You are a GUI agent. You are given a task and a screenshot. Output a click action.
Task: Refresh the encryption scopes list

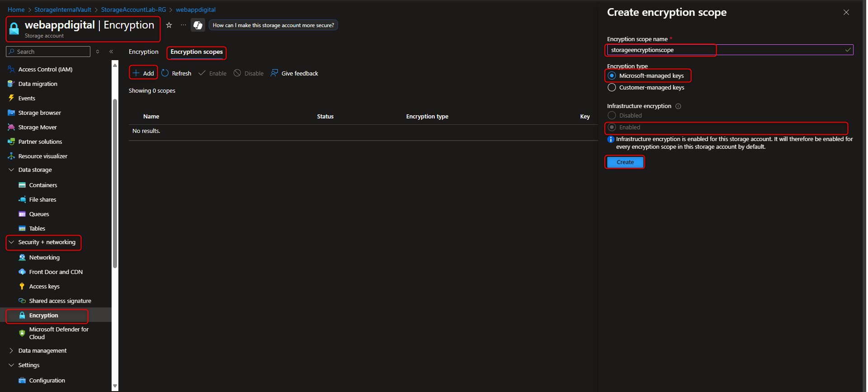pos(176,73)
